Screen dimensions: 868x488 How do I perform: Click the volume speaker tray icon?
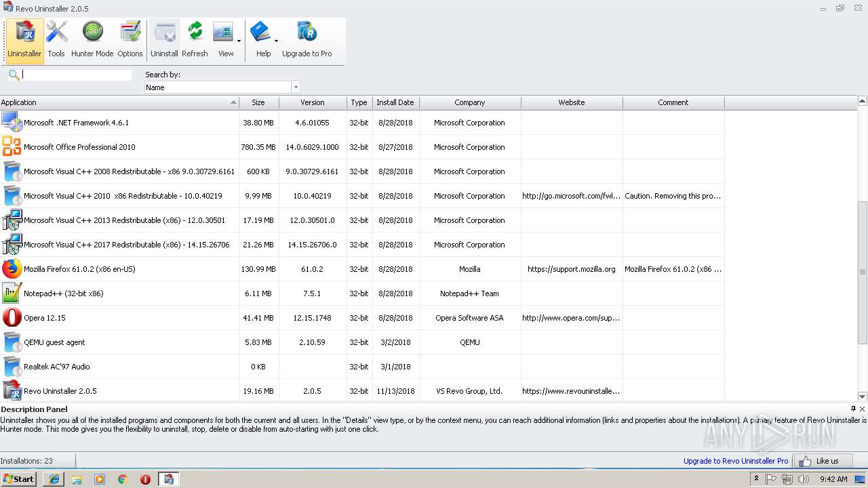click(x=804, y=479)
